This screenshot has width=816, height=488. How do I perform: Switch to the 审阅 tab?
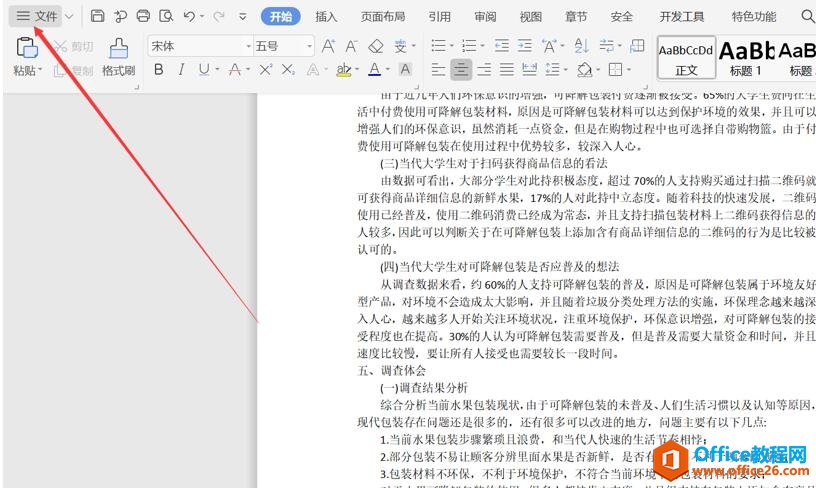(485, 17)
